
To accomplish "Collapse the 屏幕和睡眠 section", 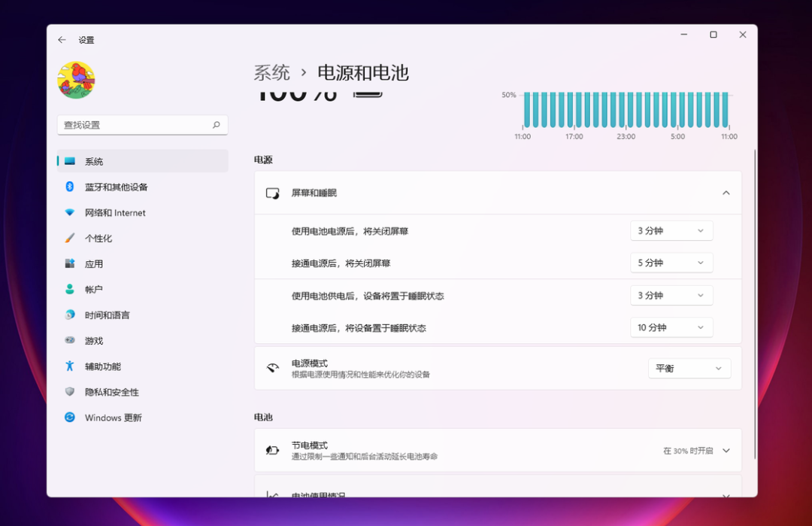I will [x=726, y=193].
